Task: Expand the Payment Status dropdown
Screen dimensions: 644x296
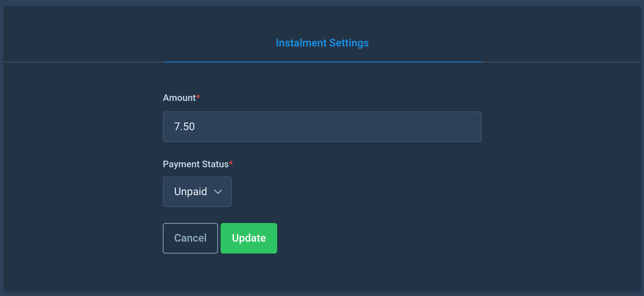Action: tap(197, 192)
